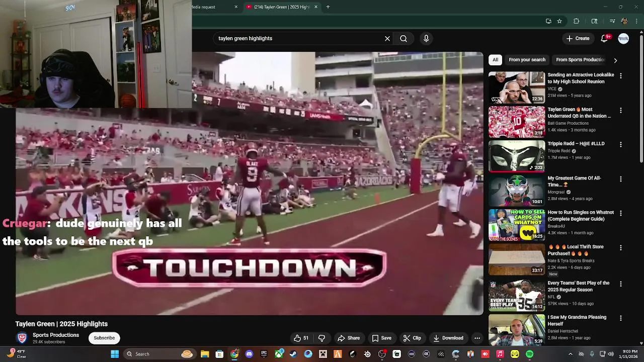
Task: Open the Sports Productions channel name link
Action: (x=56, y=335)
